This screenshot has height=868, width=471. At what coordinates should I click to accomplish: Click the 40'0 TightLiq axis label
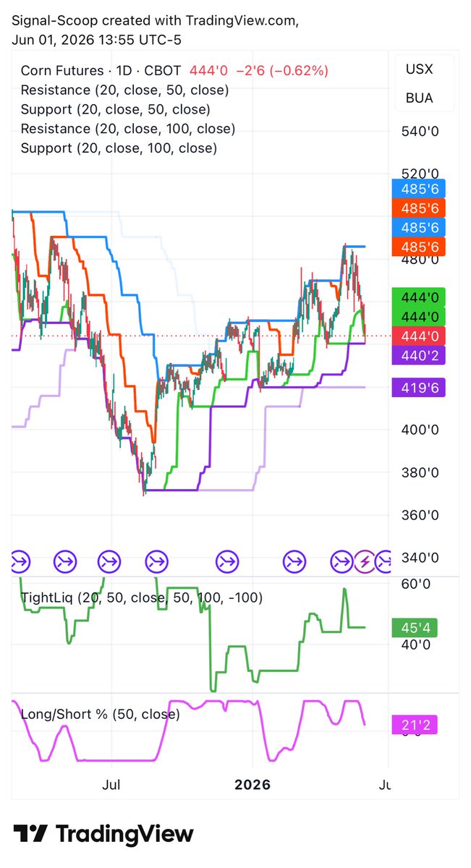coord(417,644)
